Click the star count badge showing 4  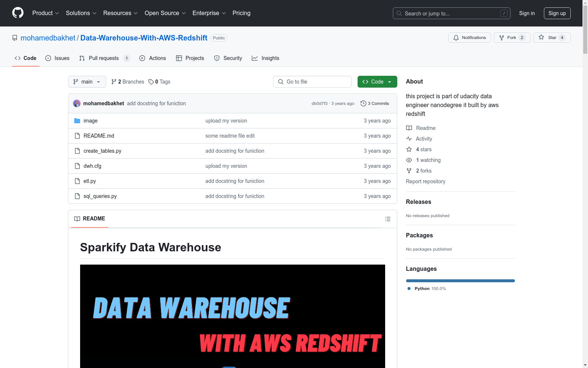point(562,38)
